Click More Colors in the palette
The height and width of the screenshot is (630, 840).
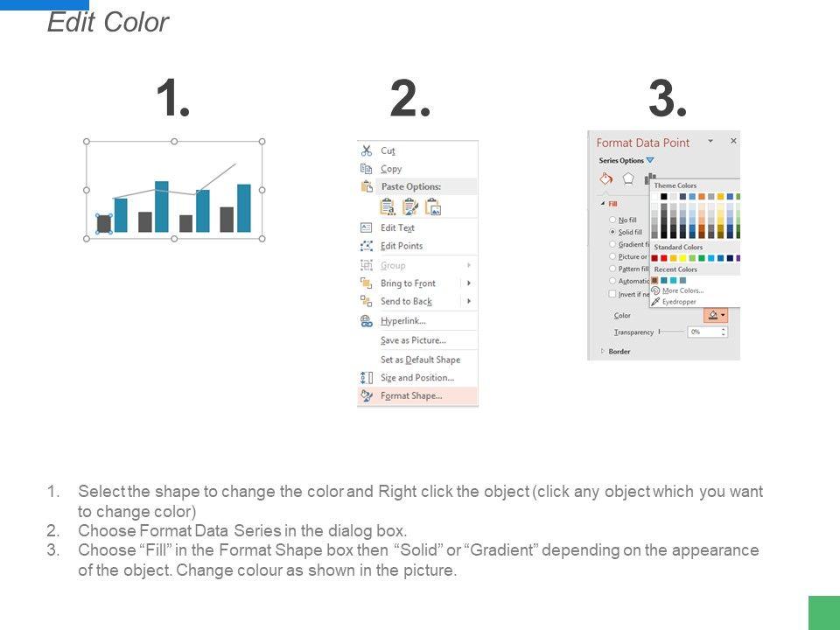click(x=682, y=290)
